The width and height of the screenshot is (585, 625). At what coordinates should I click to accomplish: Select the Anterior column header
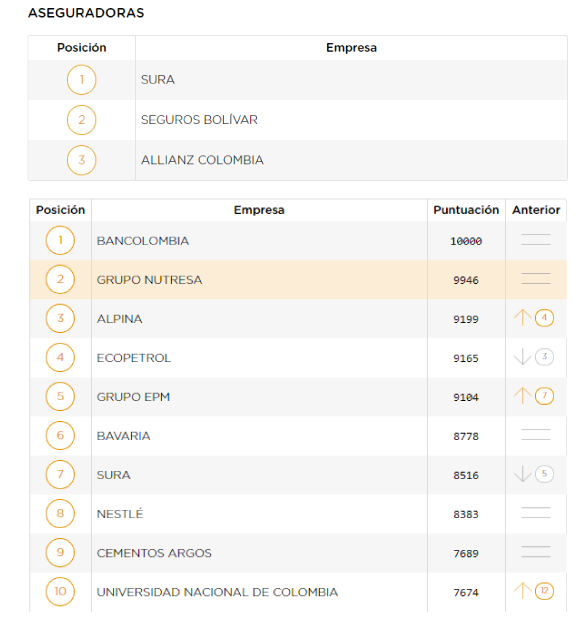pos(536,210)
